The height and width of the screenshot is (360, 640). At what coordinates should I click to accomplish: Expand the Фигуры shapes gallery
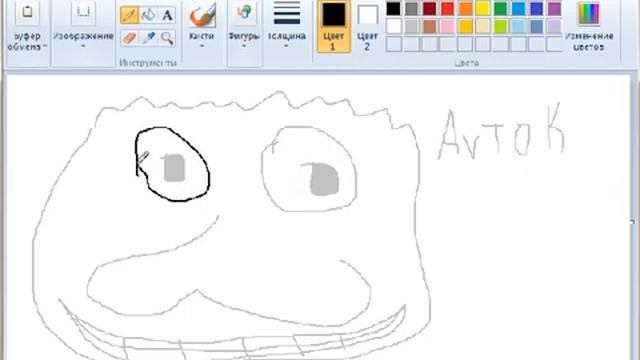pyautogui.click(x=244, y=33)
